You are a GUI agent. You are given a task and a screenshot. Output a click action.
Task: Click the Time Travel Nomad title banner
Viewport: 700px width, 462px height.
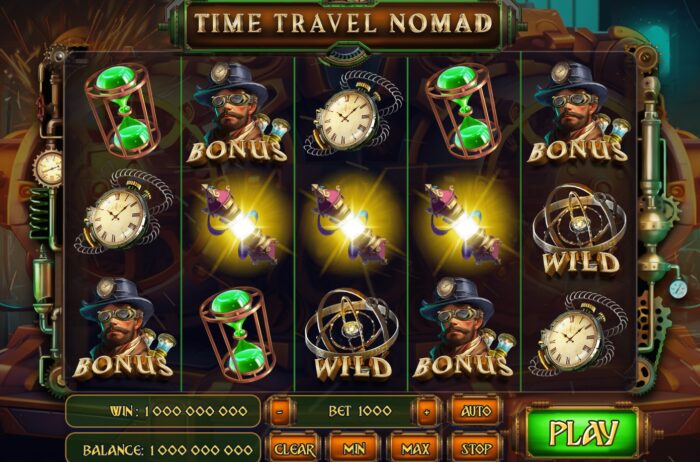tap(343, 23)
